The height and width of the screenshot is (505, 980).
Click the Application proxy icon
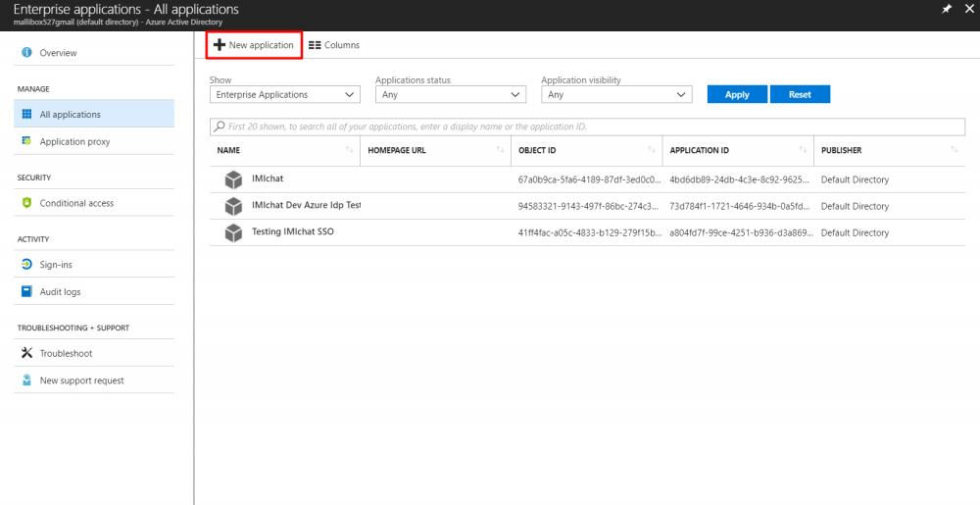point(26,141)
